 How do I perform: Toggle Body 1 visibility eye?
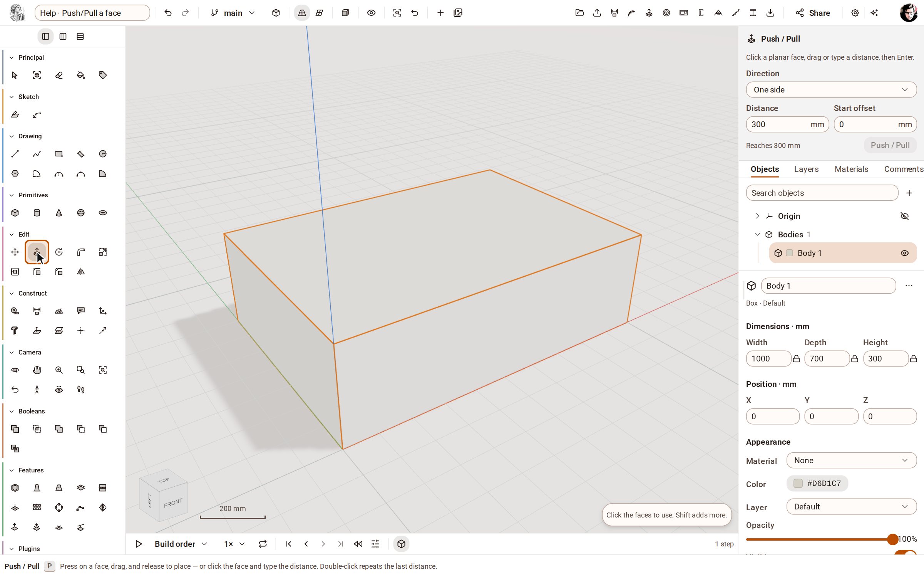tap(905, 253)
